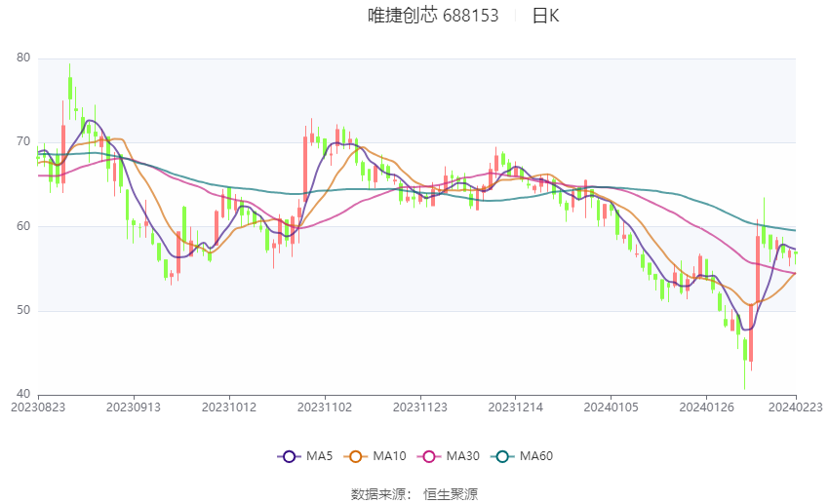Toggle the MA10 legend series

coord(375,456)
